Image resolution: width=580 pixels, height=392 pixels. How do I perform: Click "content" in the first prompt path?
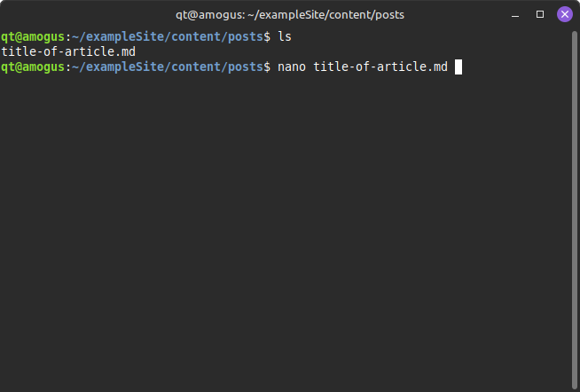click(x=194, y=36)
